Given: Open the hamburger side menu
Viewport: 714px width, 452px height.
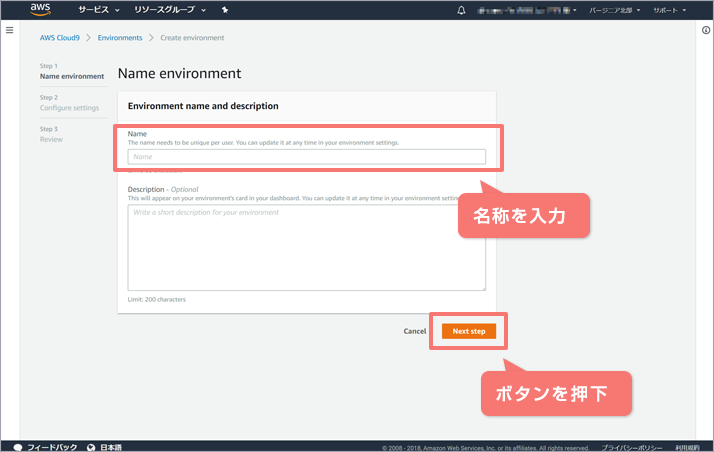Looking at the screenshot, I should pyautogui.click(x=9, y=31).
